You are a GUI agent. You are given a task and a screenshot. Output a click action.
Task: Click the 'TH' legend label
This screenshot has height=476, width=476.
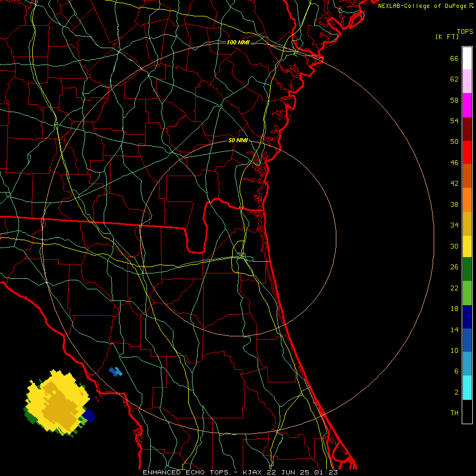(x=454, y=413)
